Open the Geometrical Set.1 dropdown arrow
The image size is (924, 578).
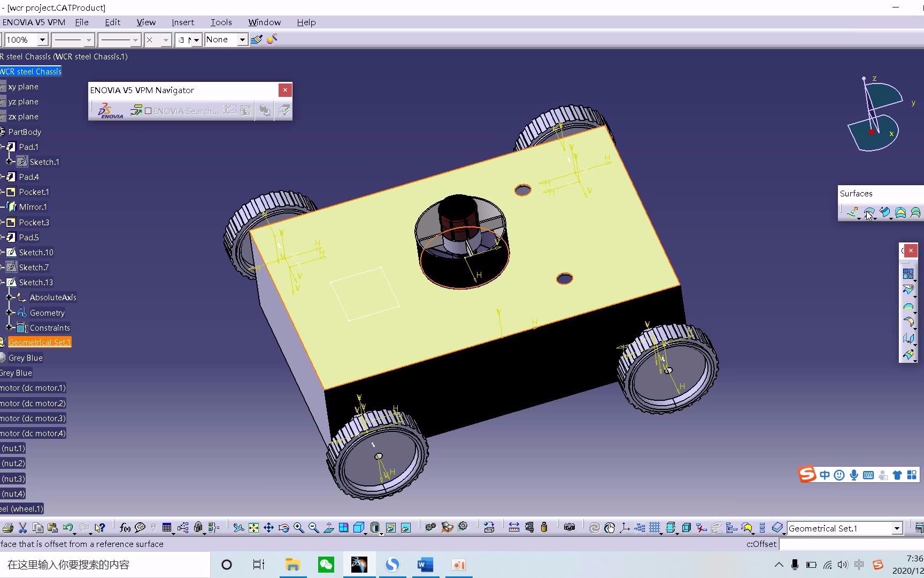[x=897, y=528]
